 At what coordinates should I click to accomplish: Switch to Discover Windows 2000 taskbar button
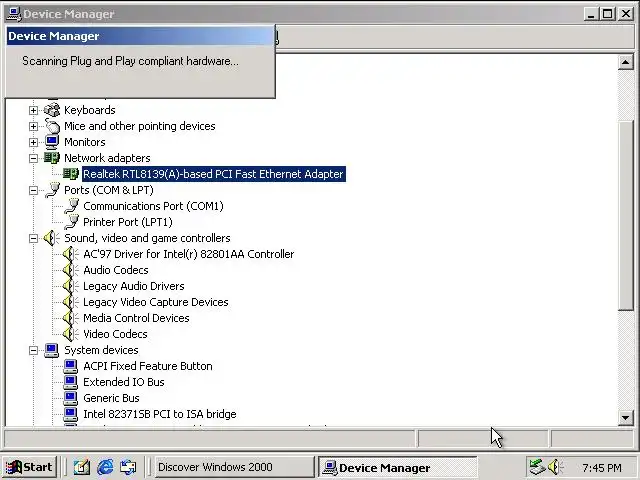tap(234, 467)
